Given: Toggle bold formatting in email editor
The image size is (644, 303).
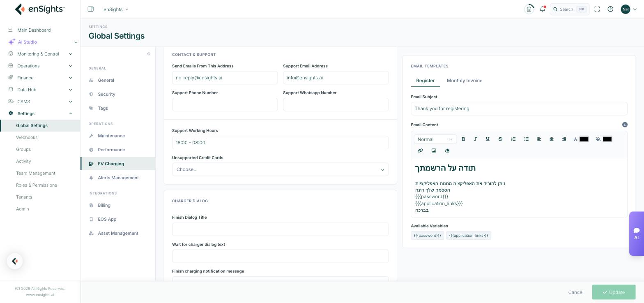Looking at the screenshot, I should coord(463,139).
